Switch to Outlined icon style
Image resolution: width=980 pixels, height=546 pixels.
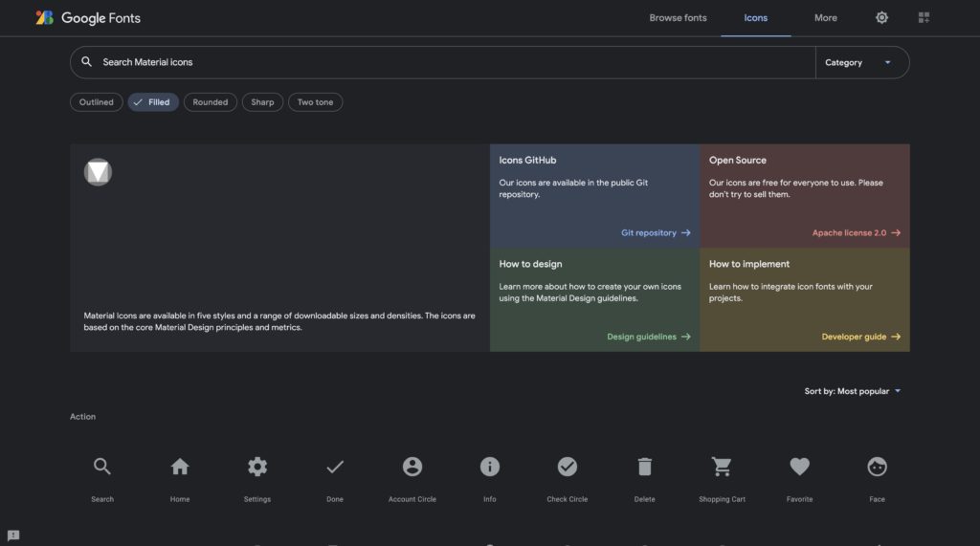click(x=97, y=101)
